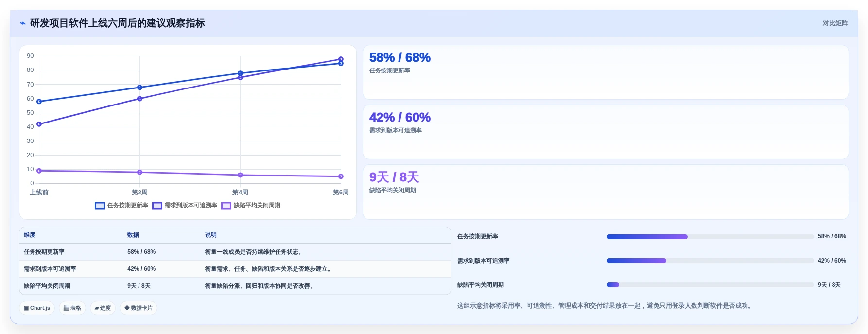The image size is (868, 334).
Task: Click the 数据 column header
Action: tap(133, 235)
